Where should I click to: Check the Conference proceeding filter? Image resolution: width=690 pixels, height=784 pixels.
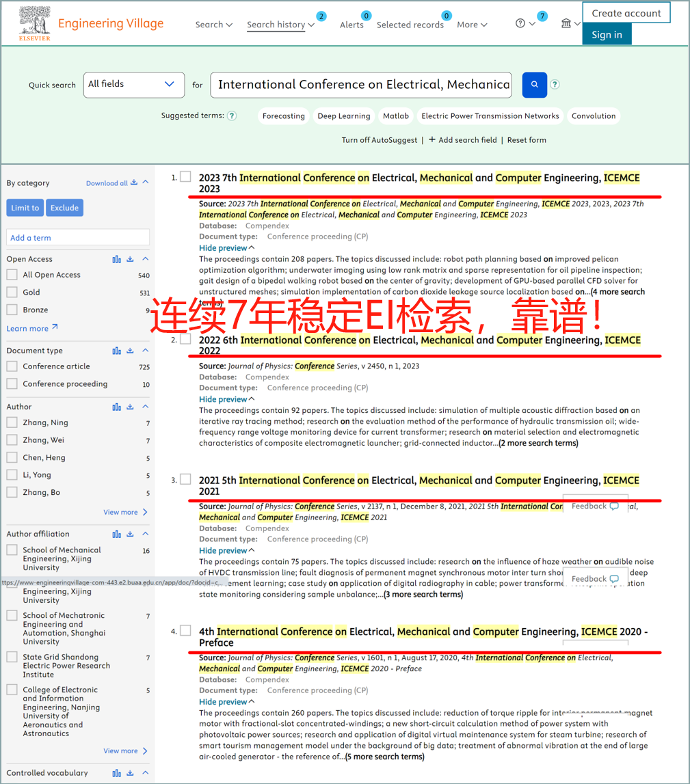click(x=12, y=383)
